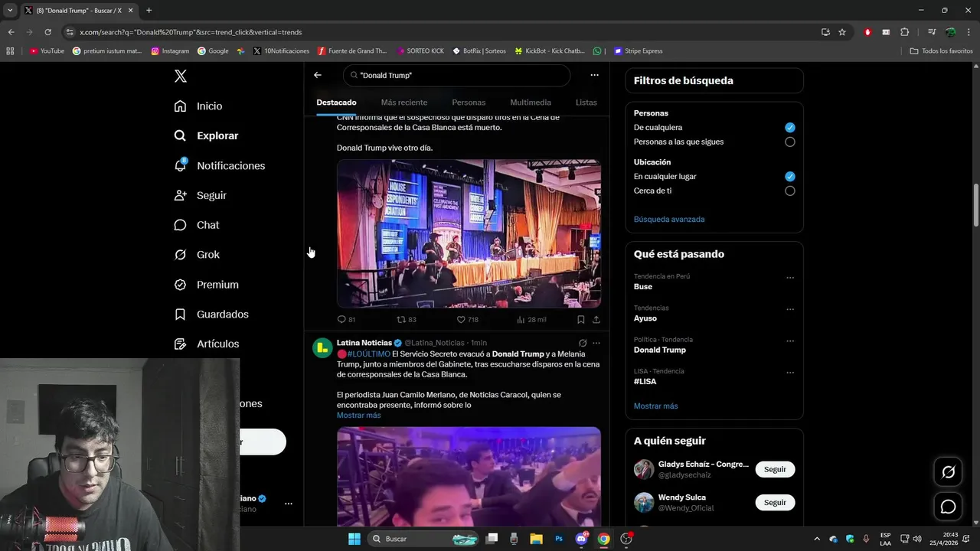Image resolution: width=980 pixels, height=551 pixels.
Task: Click the "Donald Trump" search field
Action: point(457,75)
